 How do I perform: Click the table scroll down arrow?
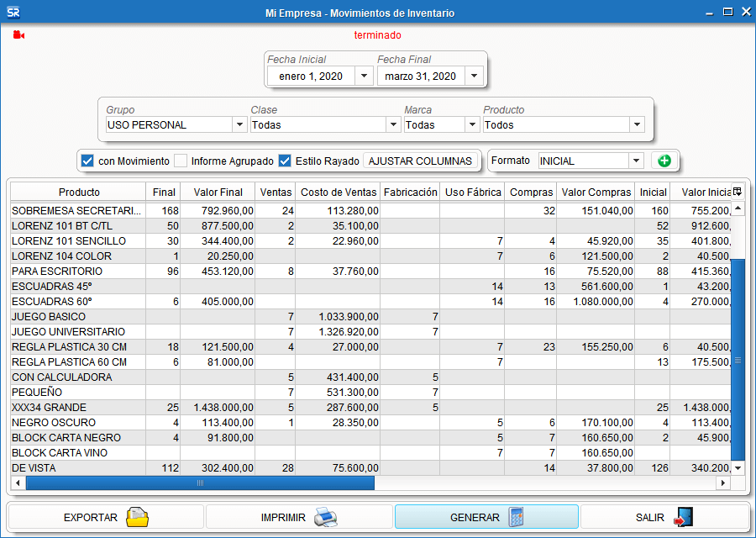click(x=738, y=467)
